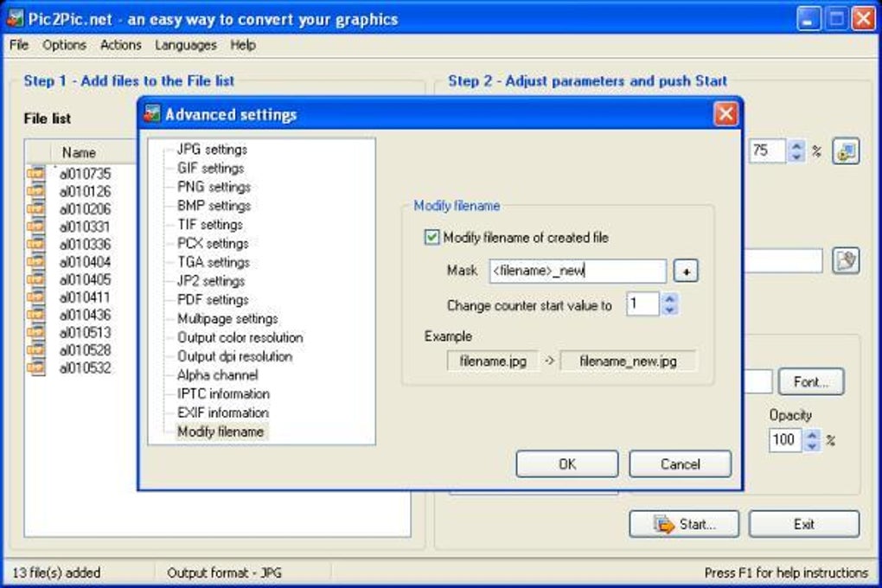The image size is (882, 588).
Task: Select JP2 settings in the tree
Action: (x=211, y=281)
